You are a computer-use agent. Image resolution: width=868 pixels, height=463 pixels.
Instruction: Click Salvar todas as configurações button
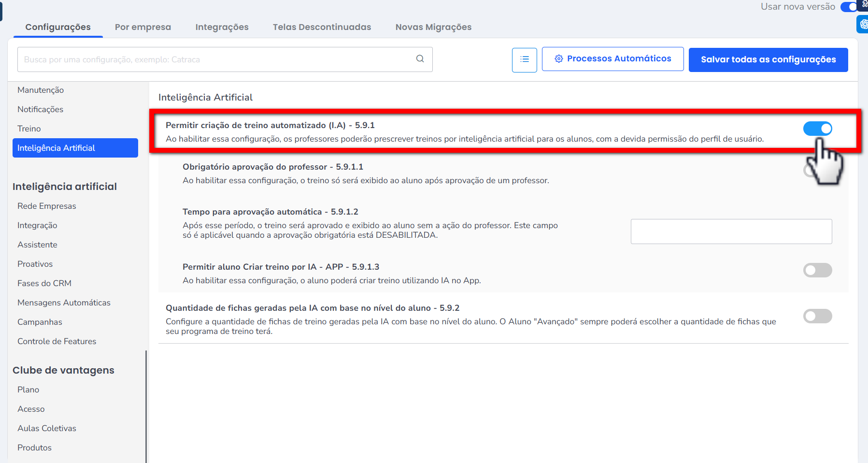(x=768, y=60)
